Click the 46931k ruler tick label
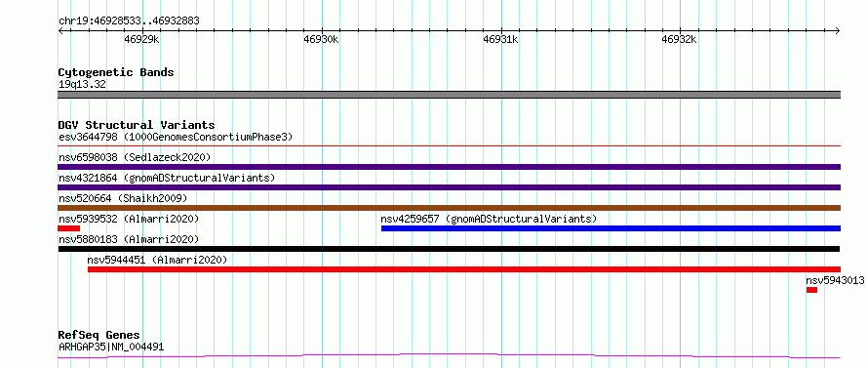The height and width of the screenshot is (368, 868). [x=500, y=39]
